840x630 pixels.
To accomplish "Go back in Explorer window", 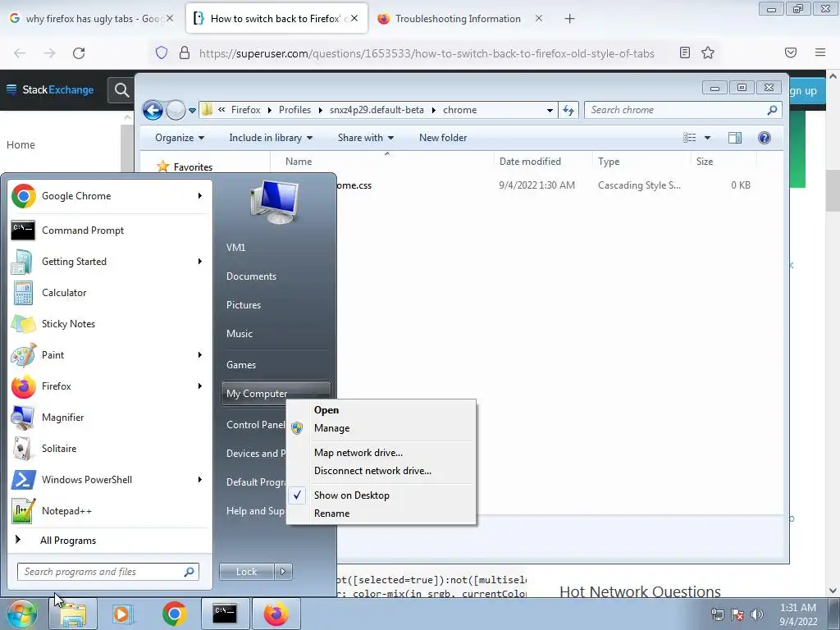I will pyautogui.click(x=153, y=111).
